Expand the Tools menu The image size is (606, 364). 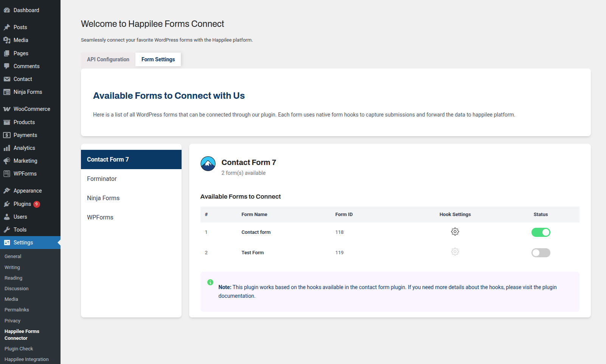pyautogui.click(x=20, y=229)
